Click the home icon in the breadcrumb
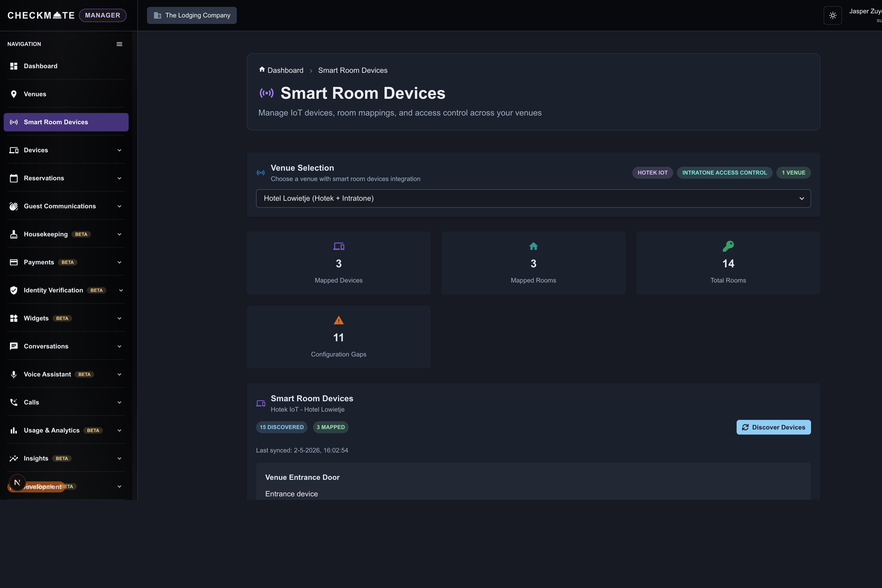This screenshot has height=588, width=882. click(x=262, y=69)
